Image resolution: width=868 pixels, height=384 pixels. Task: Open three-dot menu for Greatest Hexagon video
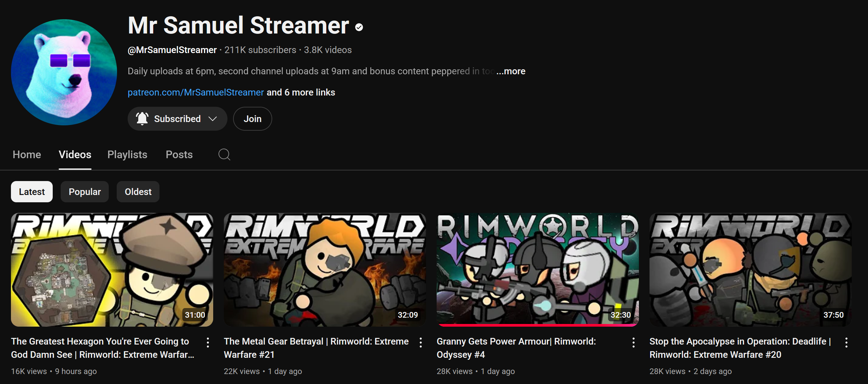point(208,343)
